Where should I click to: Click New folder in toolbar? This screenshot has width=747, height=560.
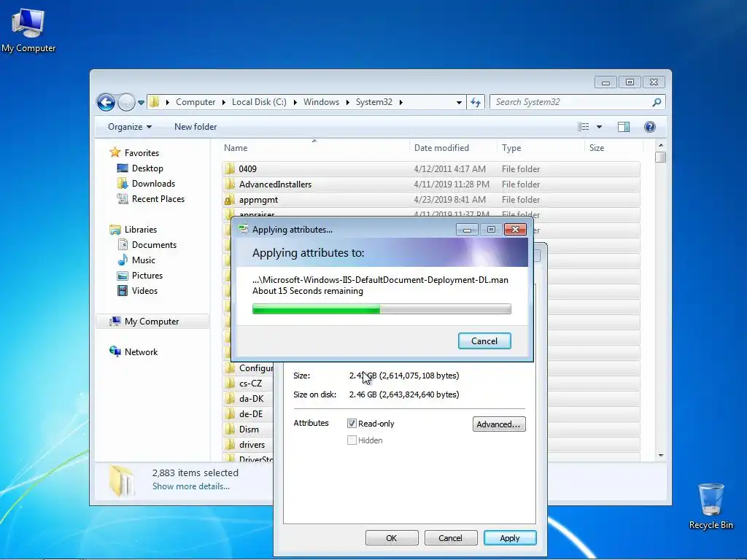pos(196,127)
